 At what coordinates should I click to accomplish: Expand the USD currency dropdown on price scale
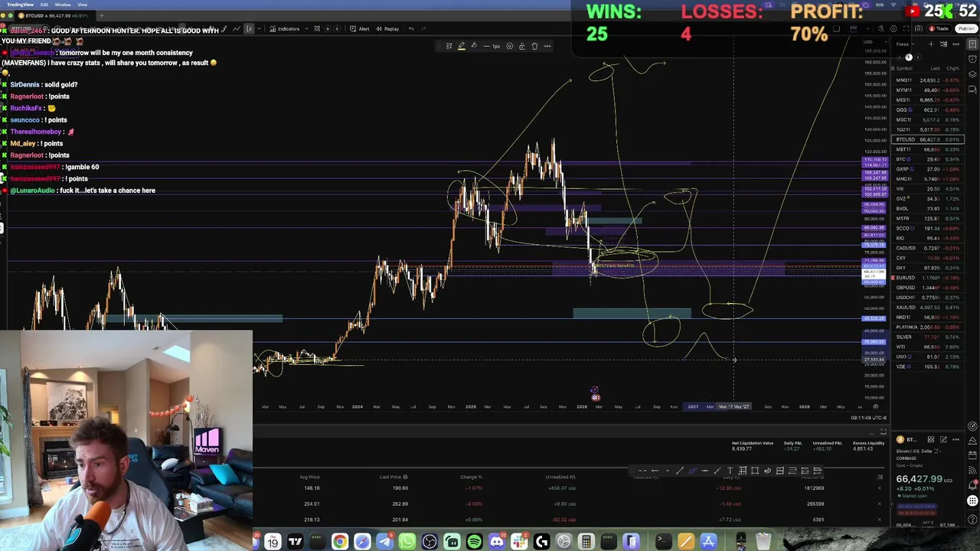[876, 42]
